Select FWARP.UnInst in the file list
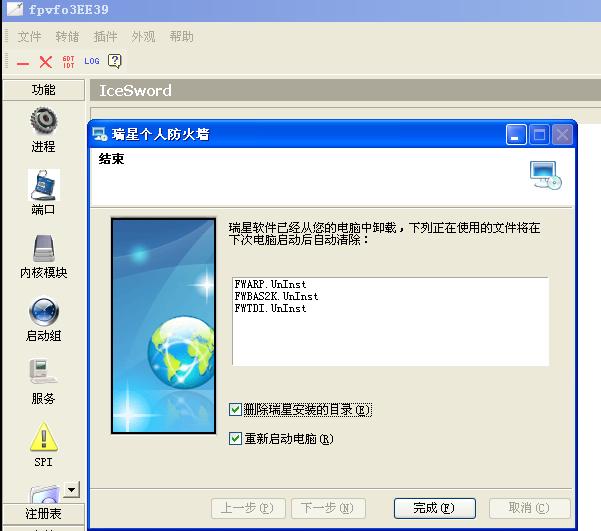The image size is (601, 531). [271, 284]
